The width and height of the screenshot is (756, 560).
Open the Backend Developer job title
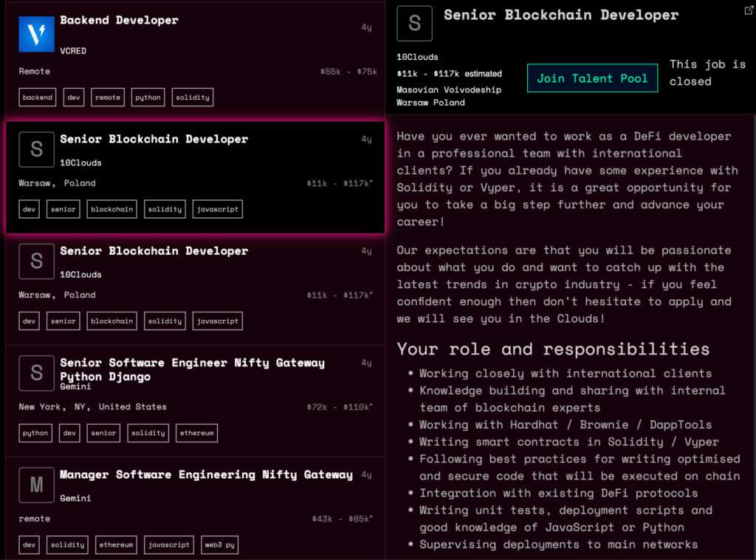(x=119, y=20)
